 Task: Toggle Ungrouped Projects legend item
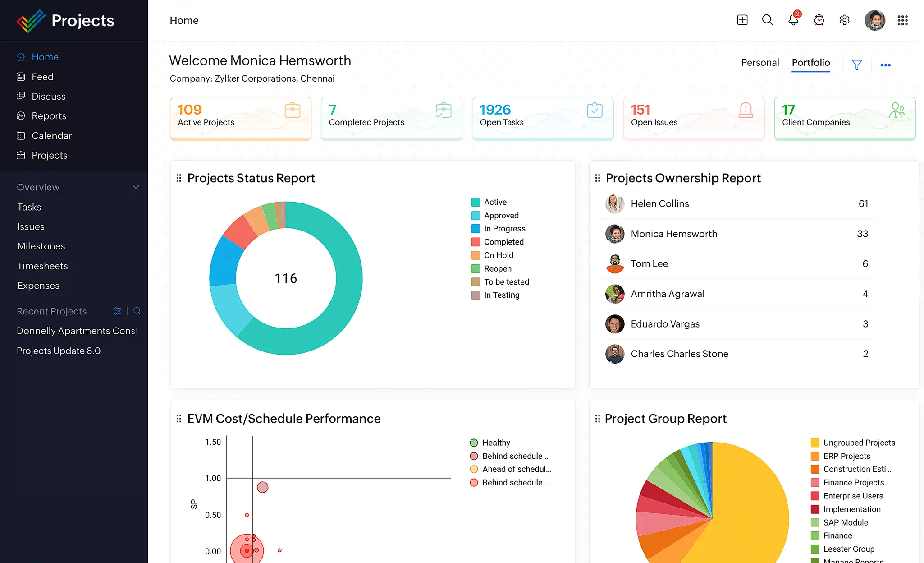click(x=859, y=443)
